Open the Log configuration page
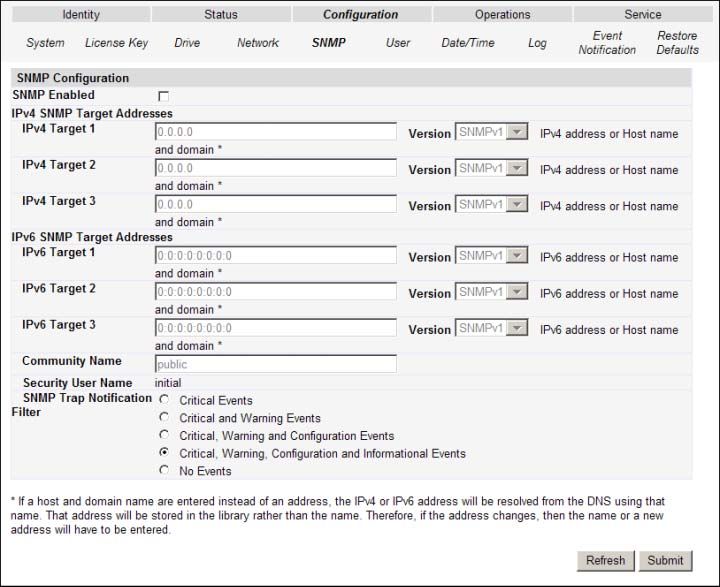The height and width of the screenshot is (587, 720). [537, 43]
